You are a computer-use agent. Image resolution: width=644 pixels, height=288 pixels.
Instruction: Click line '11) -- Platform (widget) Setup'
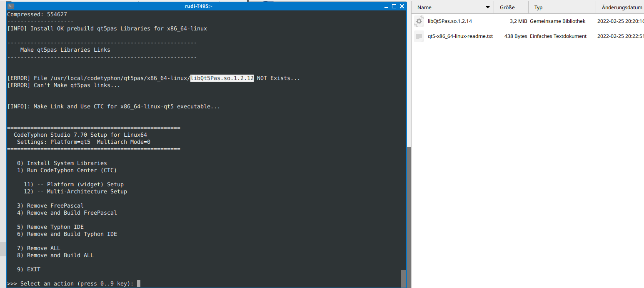click(74, 184)
